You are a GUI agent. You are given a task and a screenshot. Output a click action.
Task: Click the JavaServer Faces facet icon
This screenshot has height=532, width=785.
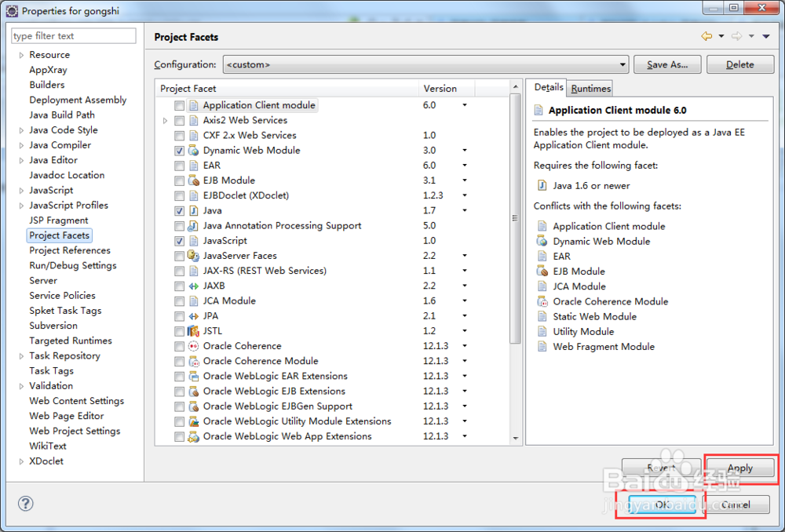tap(193, 256)
